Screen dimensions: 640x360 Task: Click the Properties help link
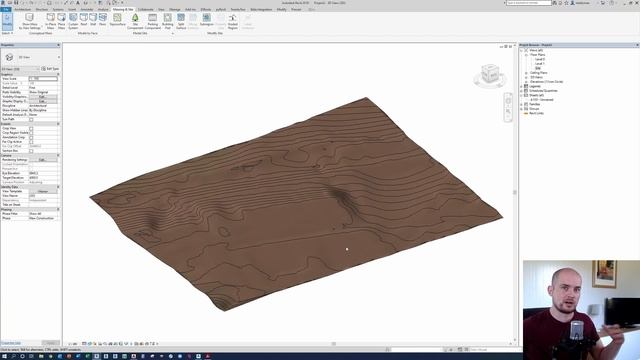tap(11, 343)
